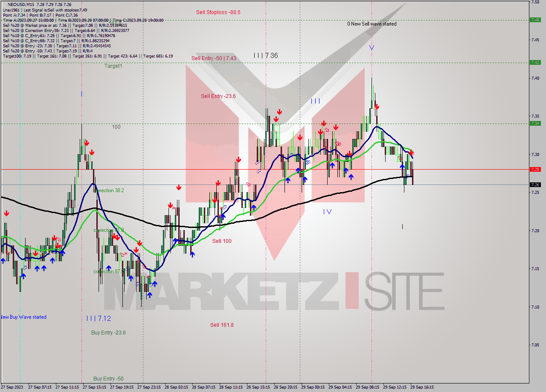The image size is (546, 392).
Task: Click the 7.15 price axis label
Action: (535, 269)
